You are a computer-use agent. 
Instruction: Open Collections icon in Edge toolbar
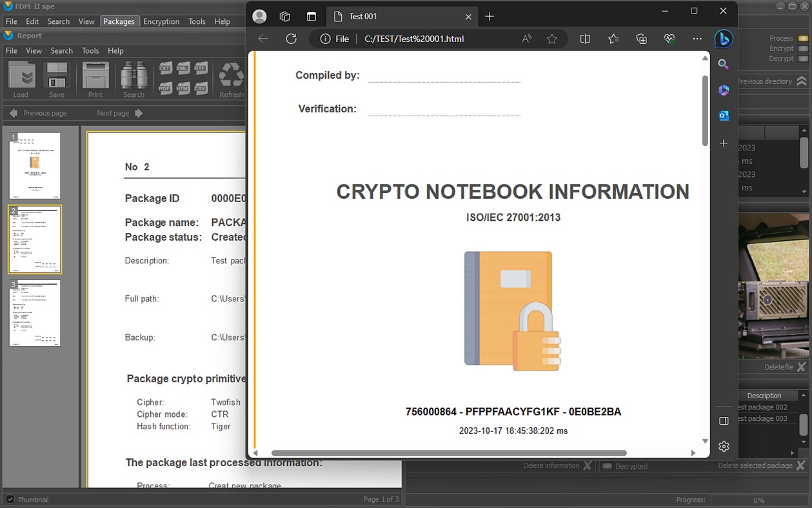coord(641,39)
